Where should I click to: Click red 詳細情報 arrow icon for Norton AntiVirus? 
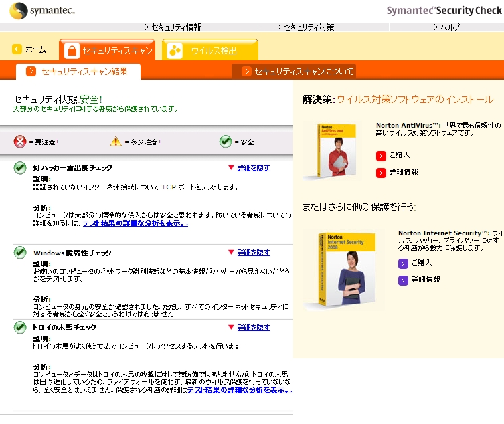pyautogui.click(x=381, y=173)
